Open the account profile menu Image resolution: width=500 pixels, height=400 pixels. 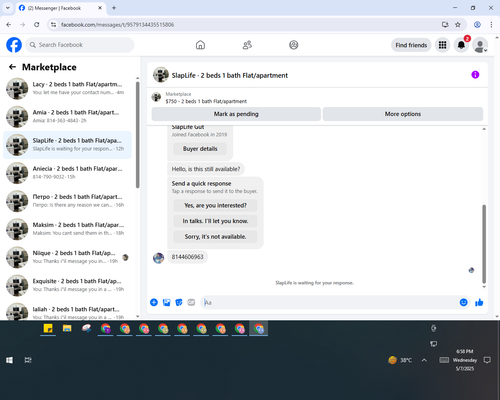click(480, 45)
